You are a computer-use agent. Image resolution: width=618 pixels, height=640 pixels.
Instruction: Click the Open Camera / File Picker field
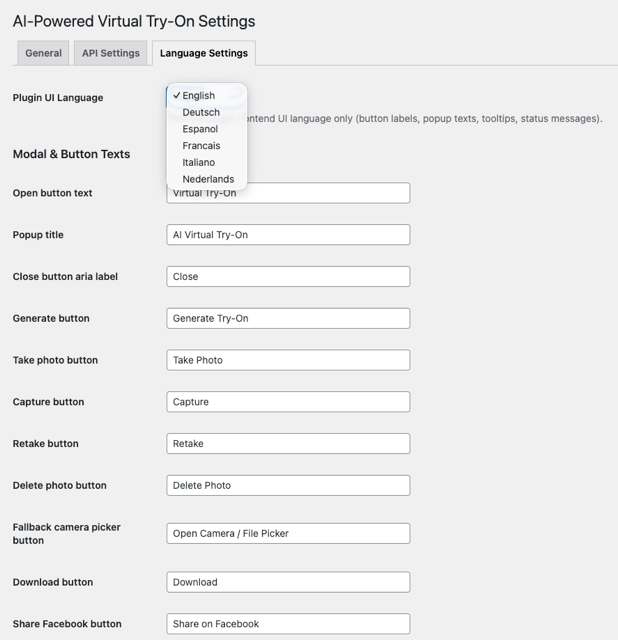pyautogui.click(x=288, y=533)
